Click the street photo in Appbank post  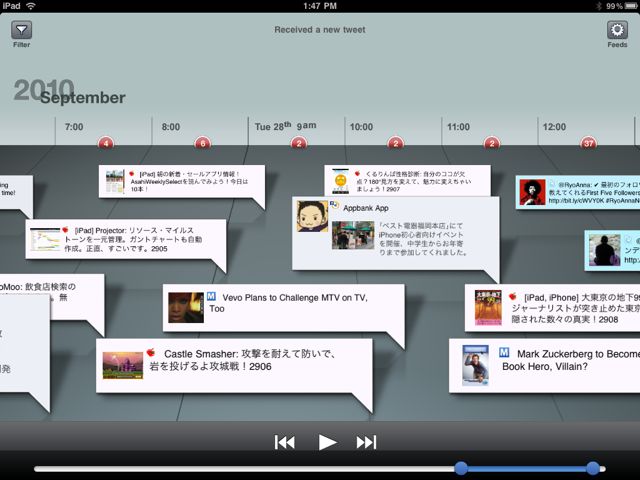pyautogui.click(x=353, y=235)
